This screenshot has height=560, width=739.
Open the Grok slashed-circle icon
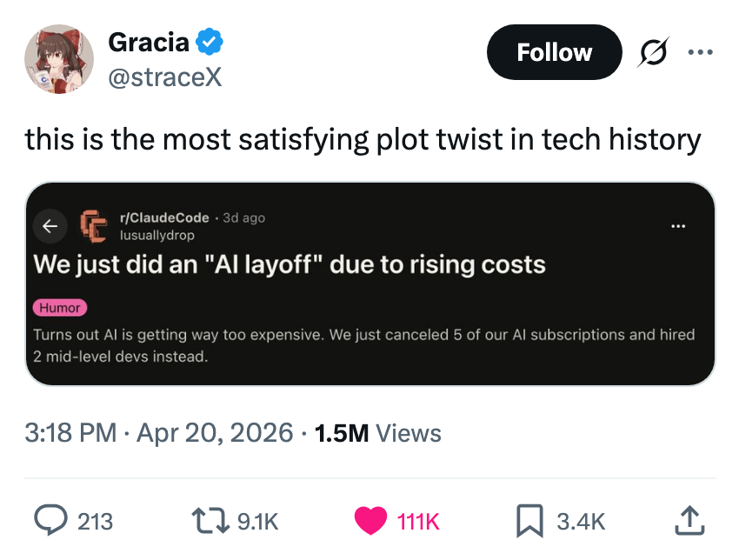pos(653,53)
